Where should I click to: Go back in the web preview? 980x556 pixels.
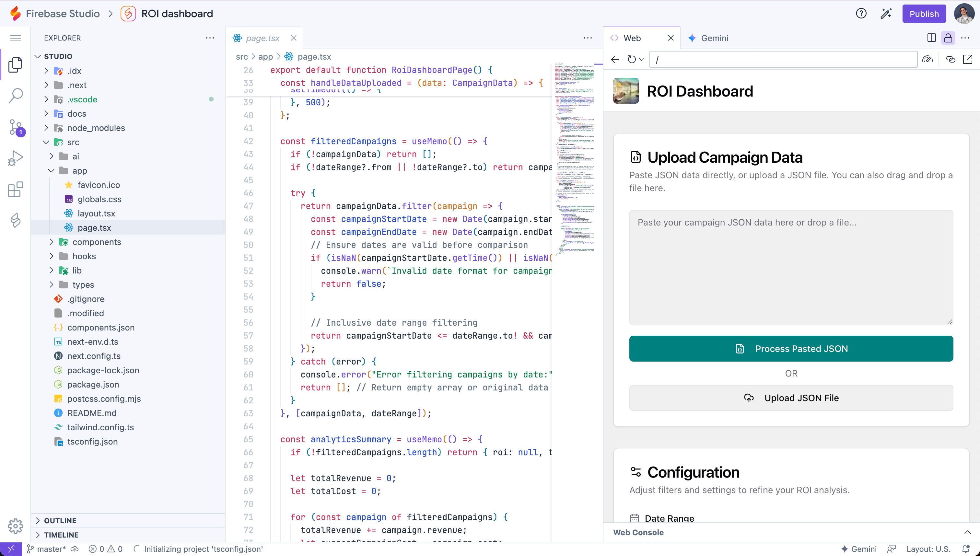(615, 60)
